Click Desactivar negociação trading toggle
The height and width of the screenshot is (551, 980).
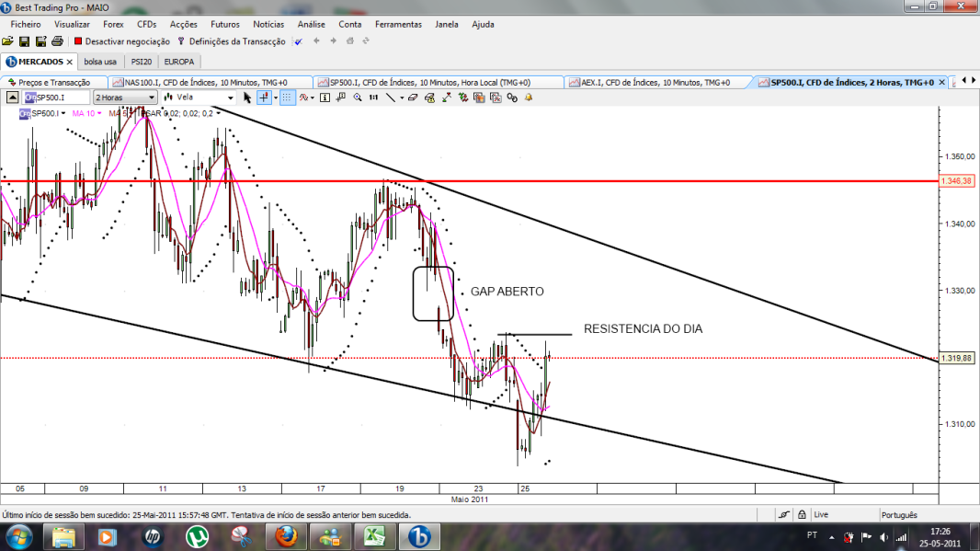(x=122, y=41)
